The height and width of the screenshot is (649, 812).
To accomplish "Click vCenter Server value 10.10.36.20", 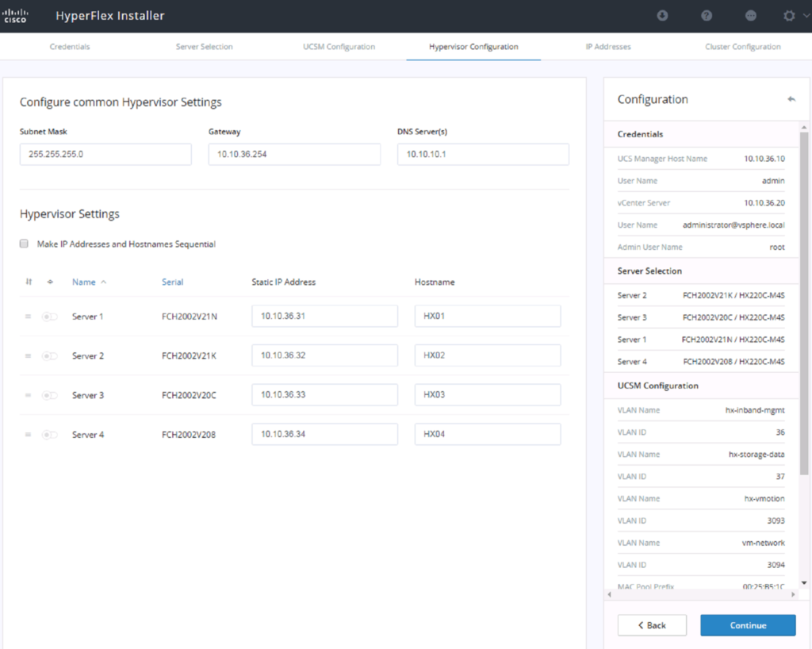I will point(764,203).
